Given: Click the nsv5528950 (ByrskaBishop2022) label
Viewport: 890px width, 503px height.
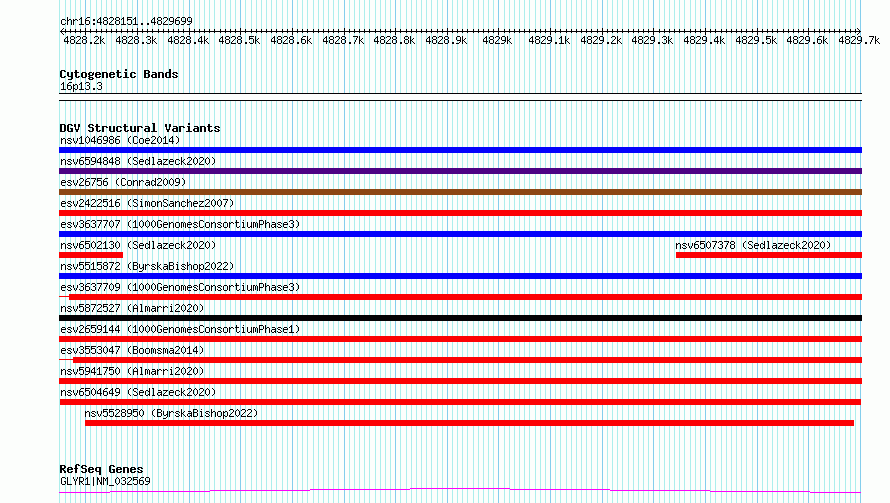Looking at the screenshot, I should tap(171, 413).
